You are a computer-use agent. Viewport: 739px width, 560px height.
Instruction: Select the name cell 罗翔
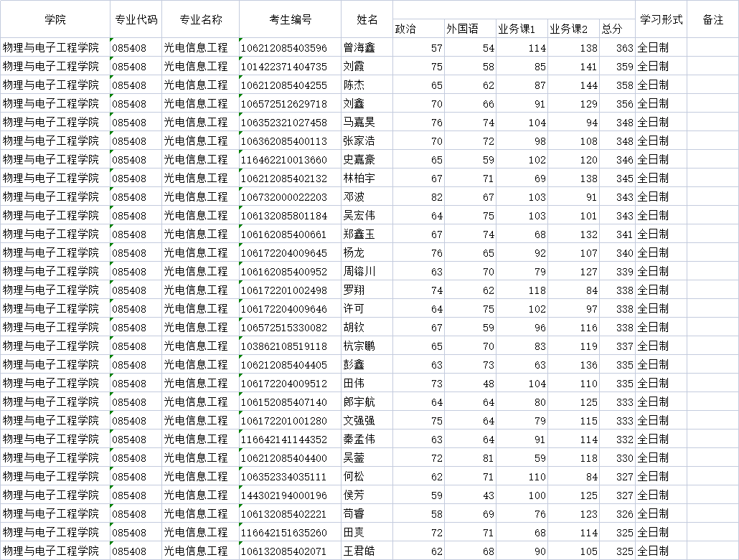click(367, 290)
